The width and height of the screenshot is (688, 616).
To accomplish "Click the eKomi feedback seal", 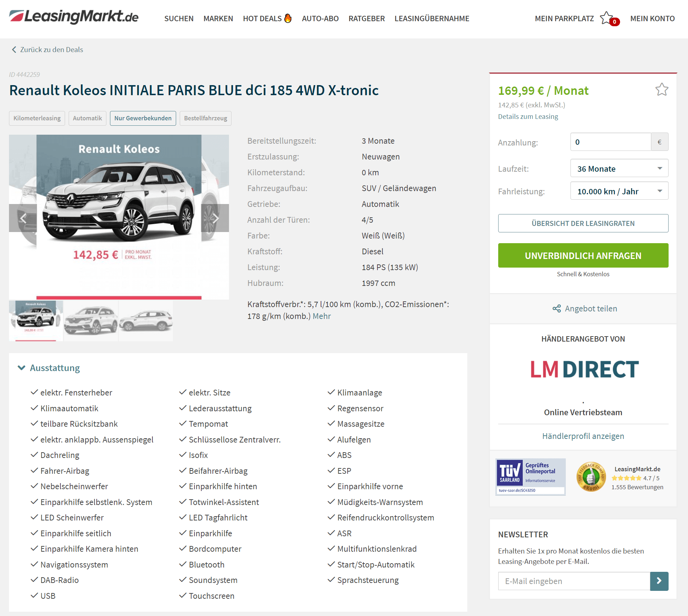I will coord(591,477).
